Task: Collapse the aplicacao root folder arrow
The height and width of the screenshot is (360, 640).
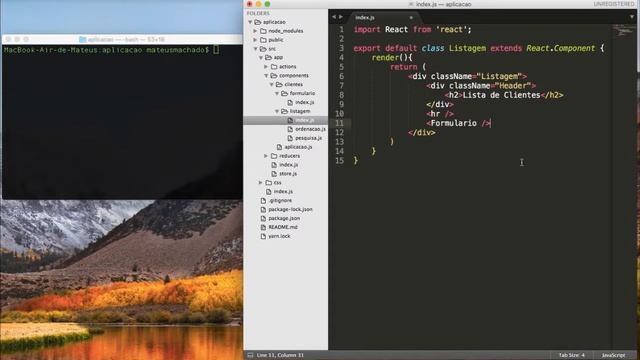Action: 250,22
